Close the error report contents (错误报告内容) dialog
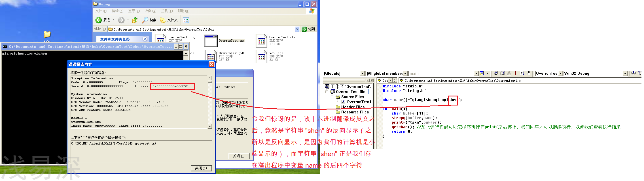 tap(211, 64)
